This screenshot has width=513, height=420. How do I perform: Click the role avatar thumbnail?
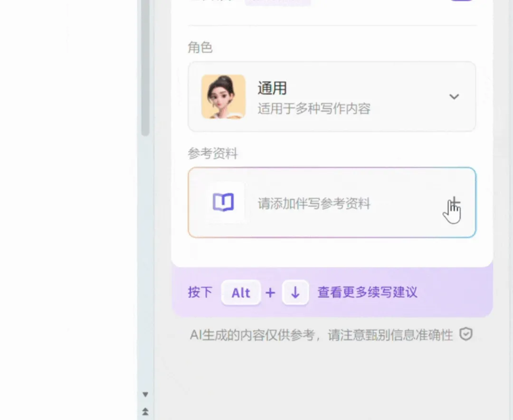click(223, 97)
